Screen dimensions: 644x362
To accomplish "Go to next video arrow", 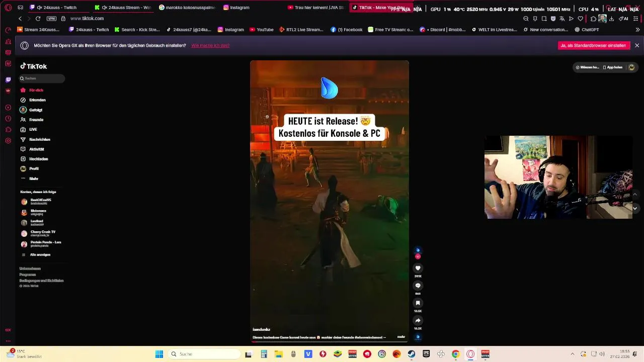I will pyautogui.click(x=635, y=208).
